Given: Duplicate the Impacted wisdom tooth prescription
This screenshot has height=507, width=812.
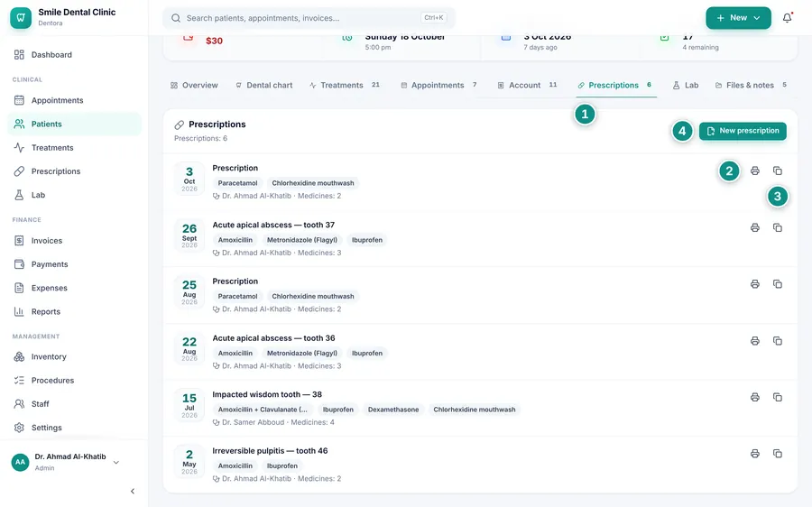Looking at the screenshot, I should (x=778, y=397).
